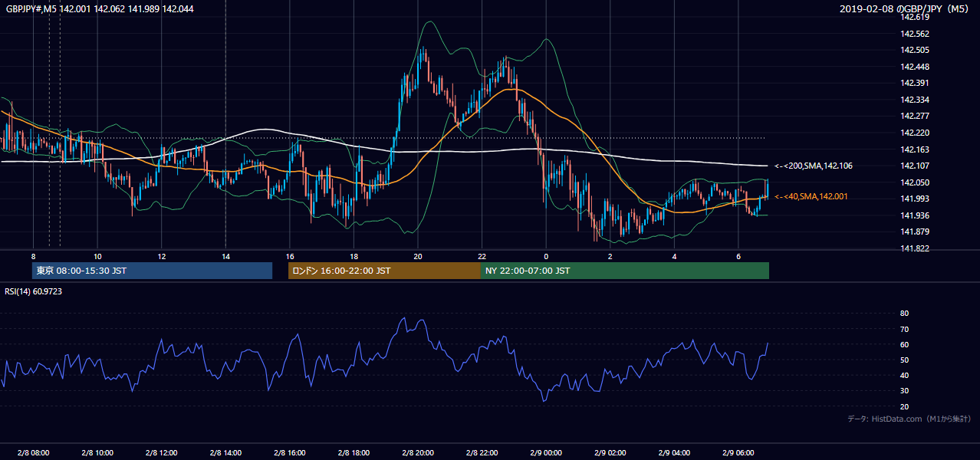Click the 2/9 04:00 date label
This screenshot has width=980, height=460.
(675, 453)
